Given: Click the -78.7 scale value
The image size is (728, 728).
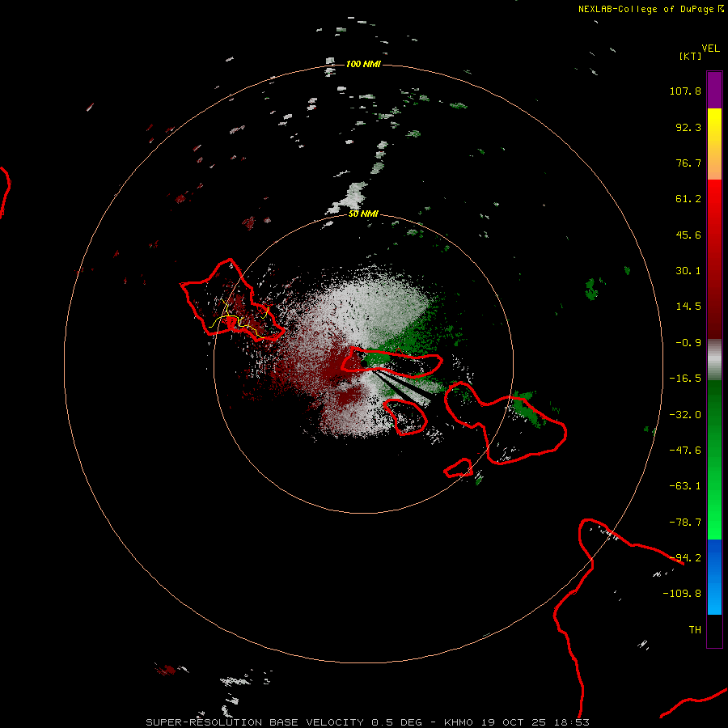Looking at the screenshot, I should [685, 523].
